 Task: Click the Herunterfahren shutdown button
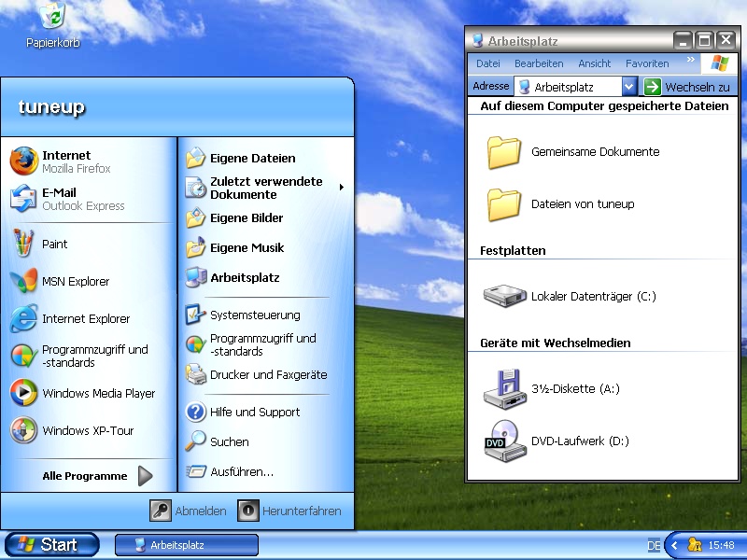[289, 511]
